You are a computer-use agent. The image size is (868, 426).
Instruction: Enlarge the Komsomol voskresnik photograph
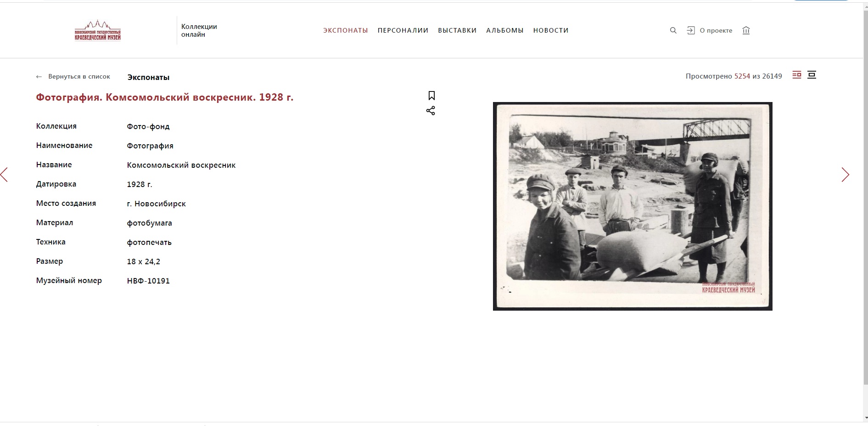pos(633,206)
